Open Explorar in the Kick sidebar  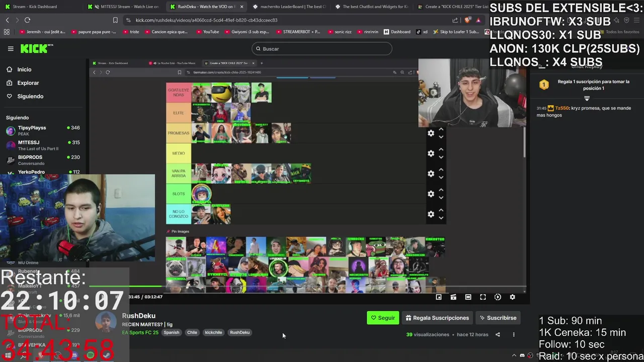tap(28, 83)
